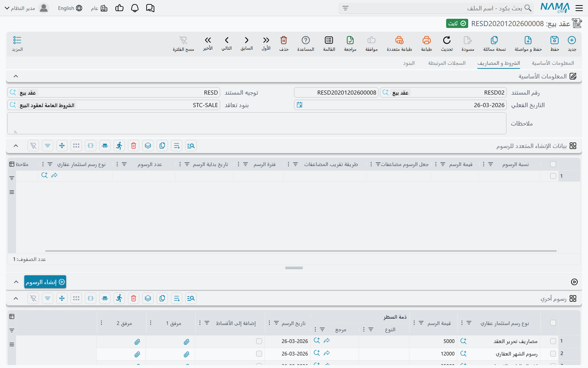588x368 pixels.
Task: Collapse the المعلومات الأساسية section
Action: click(x=16, y=76)
